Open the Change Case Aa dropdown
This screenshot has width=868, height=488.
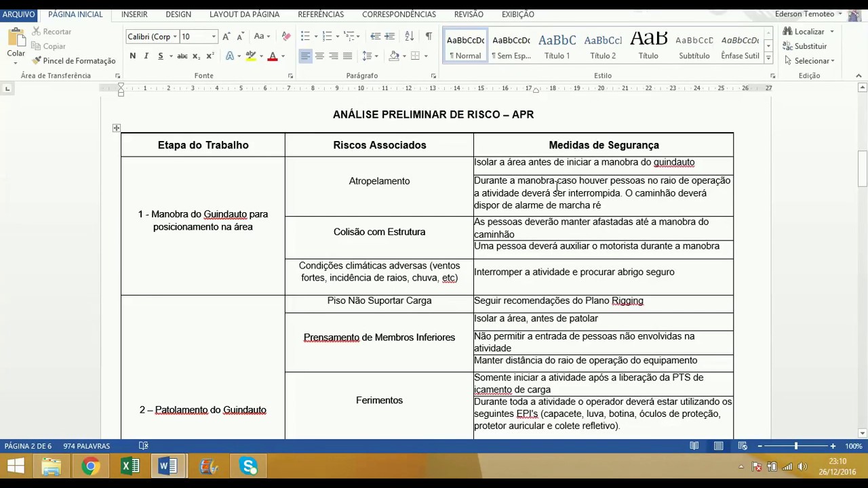point(262,37)
